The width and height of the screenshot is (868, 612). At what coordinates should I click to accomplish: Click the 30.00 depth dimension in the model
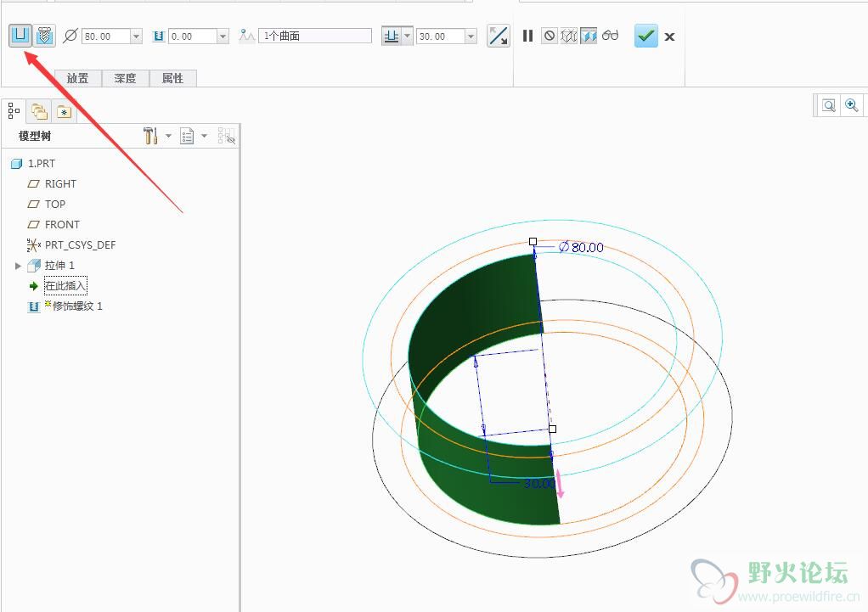click(539, 483)
